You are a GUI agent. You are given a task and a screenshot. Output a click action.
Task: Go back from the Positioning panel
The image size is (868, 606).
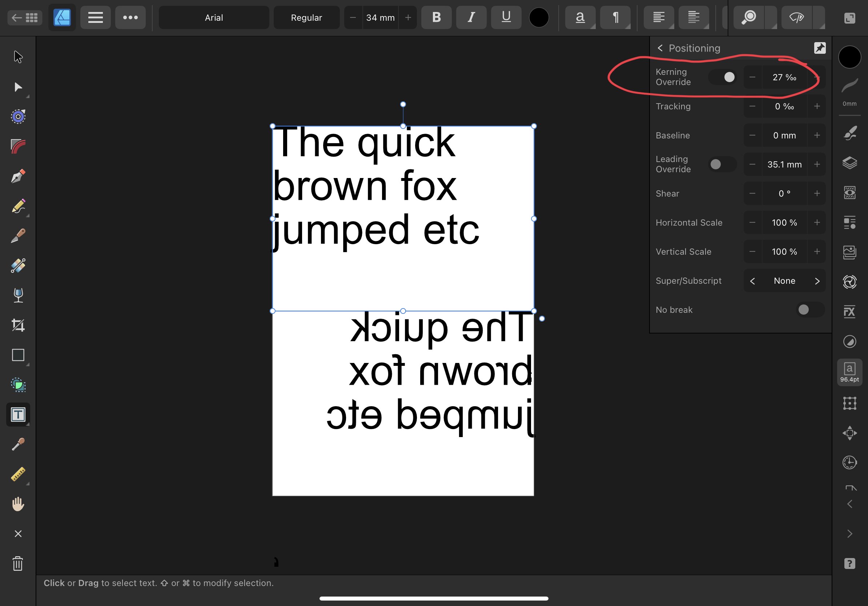pos(660,48)
